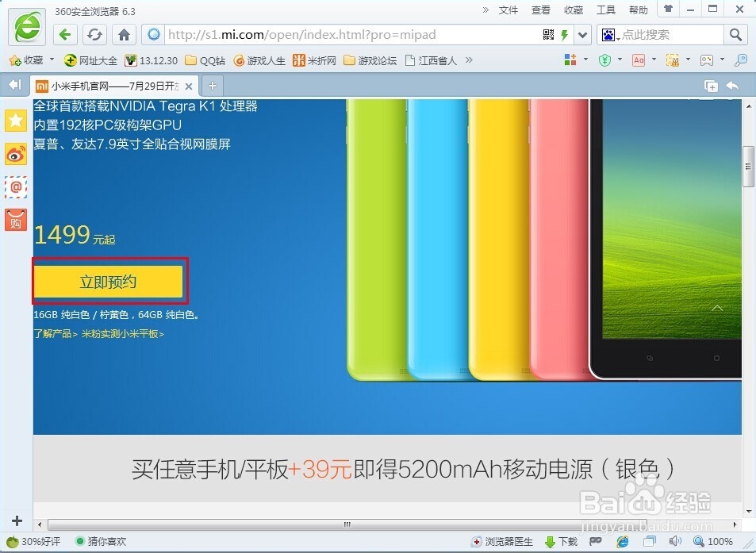Mute sound with the speaker icon
756x553 pixels.
675,541
